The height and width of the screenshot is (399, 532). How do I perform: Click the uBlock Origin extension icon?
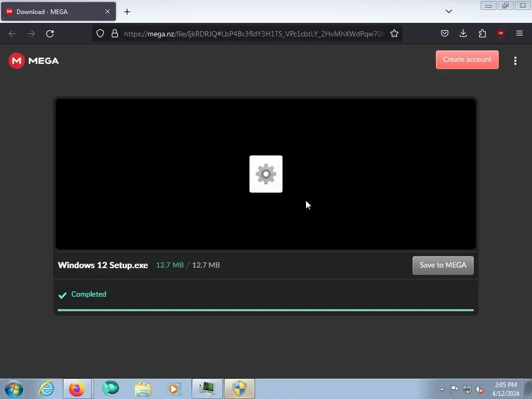[500, 33]
